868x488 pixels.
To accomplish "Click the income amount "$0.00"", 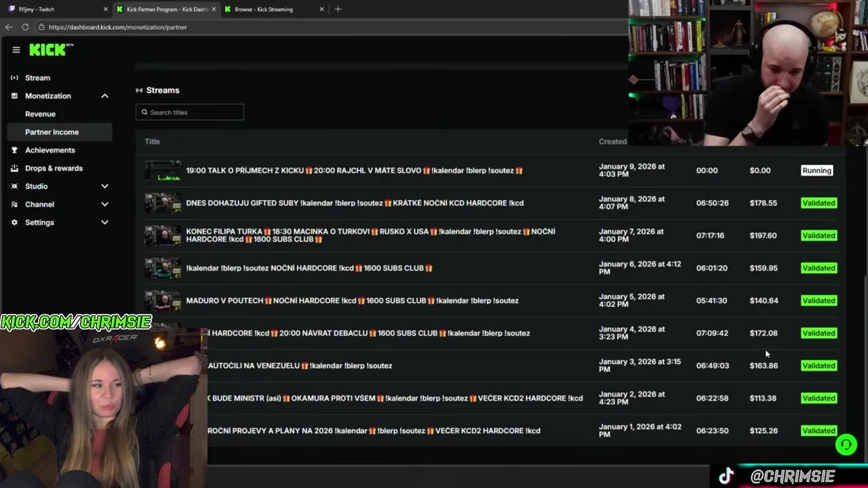I will click(x=760, y=171).
